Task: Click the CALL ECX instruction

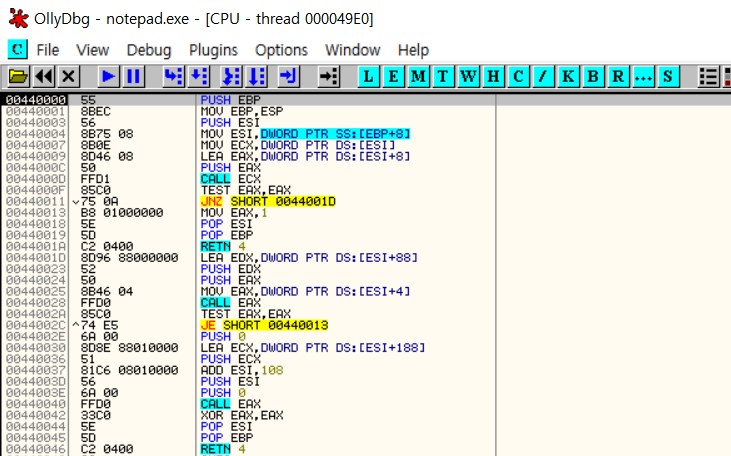Action: pyautogui.click(x=231, y=179)
